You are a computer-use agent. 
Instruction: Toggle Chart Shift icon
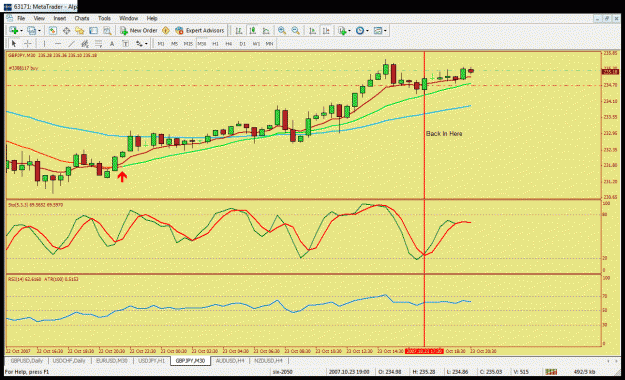coord(326,31)
